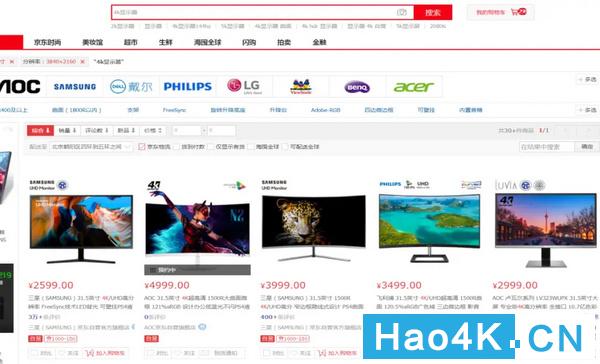Filter by Philips brand logo

188,87
